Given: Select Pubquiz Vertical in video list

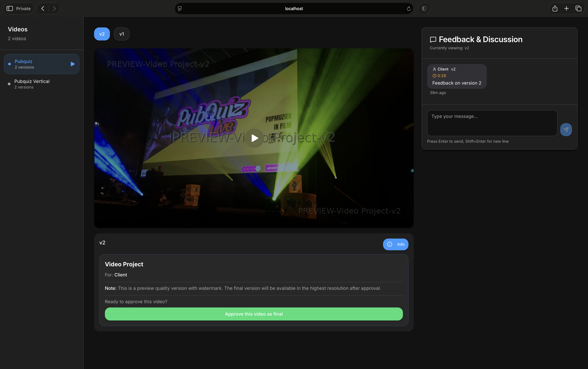Looking at the screenshot, I should 32,84.
